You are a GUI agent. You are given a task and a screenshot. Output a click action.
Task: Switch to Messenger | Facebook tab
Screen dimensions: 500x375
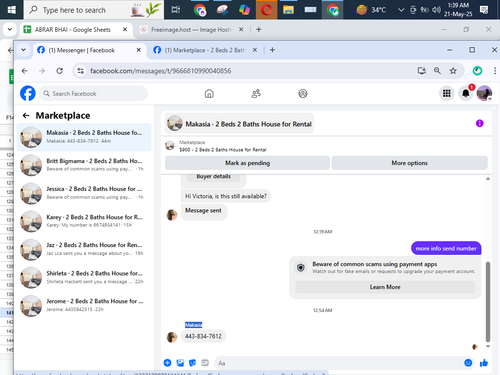pyautogui.click(x=88, y=50)
